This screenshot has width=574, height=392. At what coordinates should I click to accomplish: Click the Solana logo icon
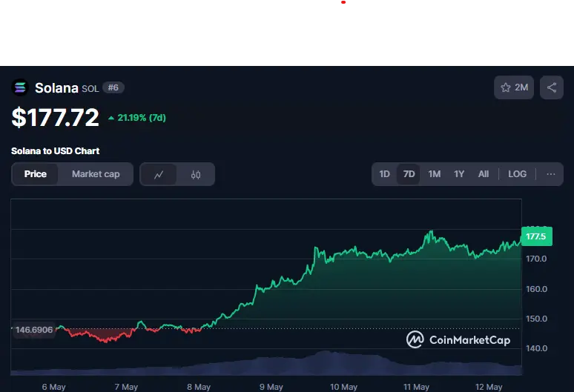pos(20,87)
